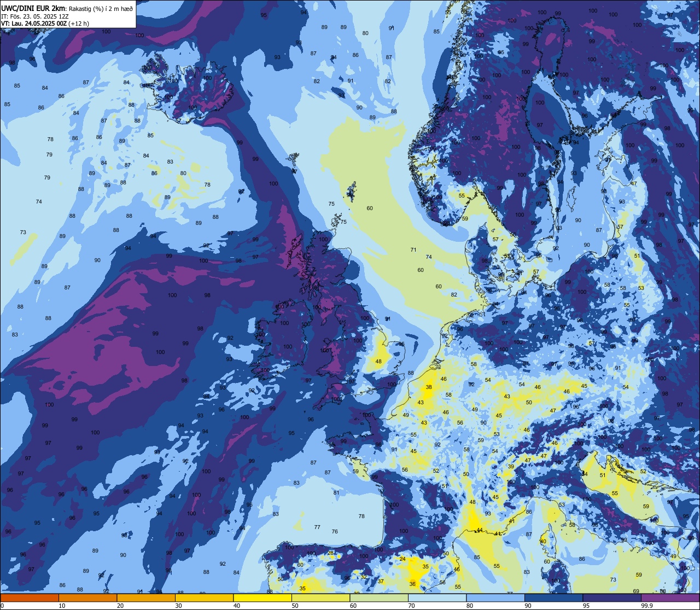The image size is (700, 610).
Task: Click the medium blue 80–90 legend swatch
Action: coord(495,597)
